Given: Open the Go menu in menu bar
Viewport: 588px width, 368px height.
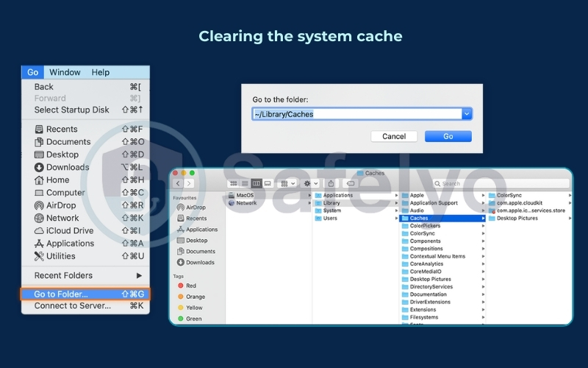Looking at the screenshot, I should coord(32,72).
